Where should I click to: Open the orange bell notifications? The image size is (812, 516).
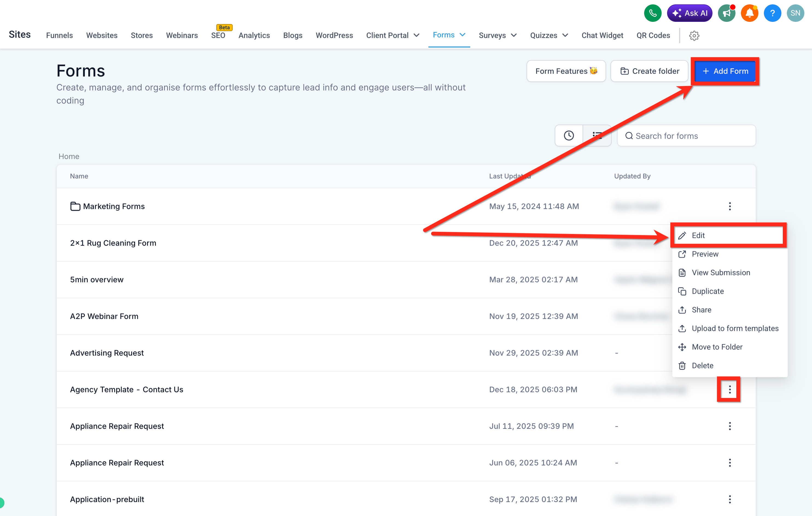point(749,13)
